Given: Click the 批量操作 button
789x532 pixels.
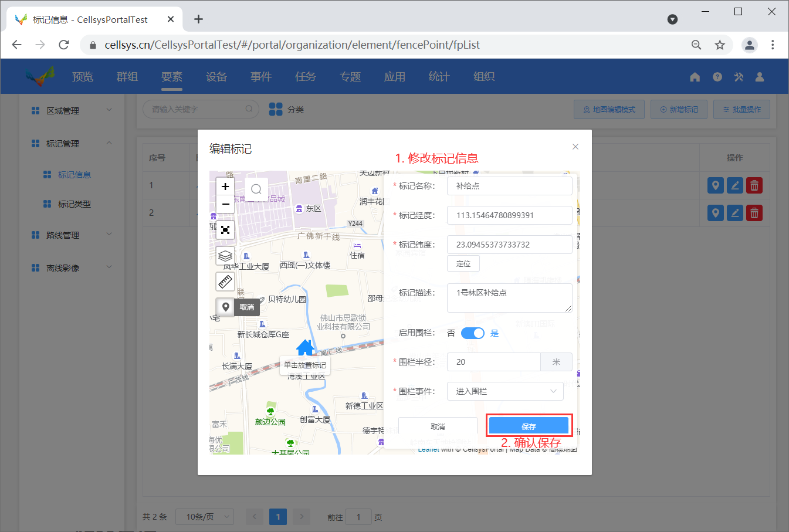Looking at the screenshot, I should tap(741, 109).
